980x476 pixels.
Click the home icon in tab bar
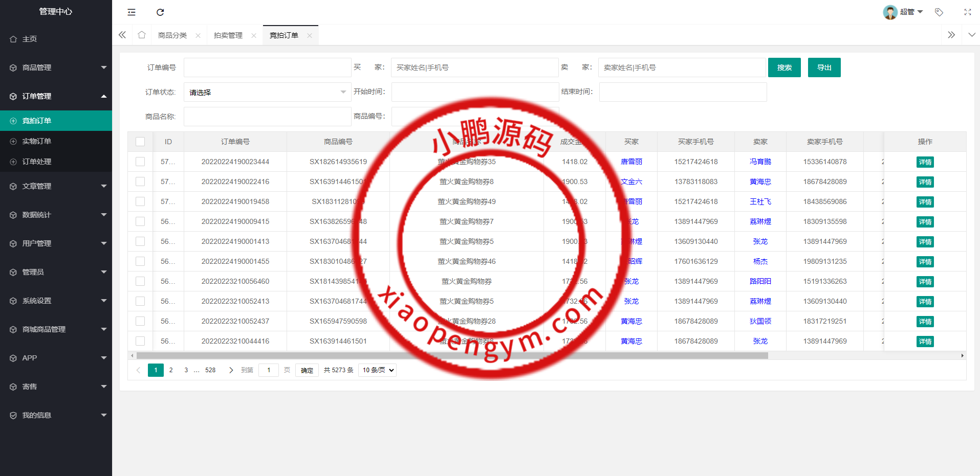tap(142, 35)
